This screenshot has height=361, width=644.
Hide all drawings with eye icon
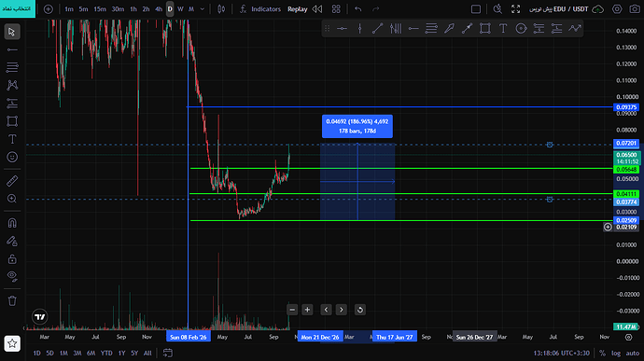[x=12, y=277]
